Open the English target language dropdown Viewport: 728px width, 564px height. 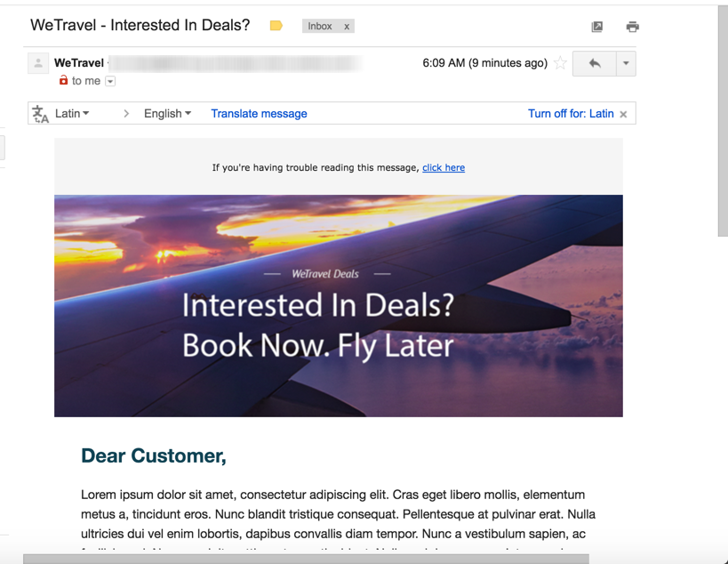(x=167, y=113)
